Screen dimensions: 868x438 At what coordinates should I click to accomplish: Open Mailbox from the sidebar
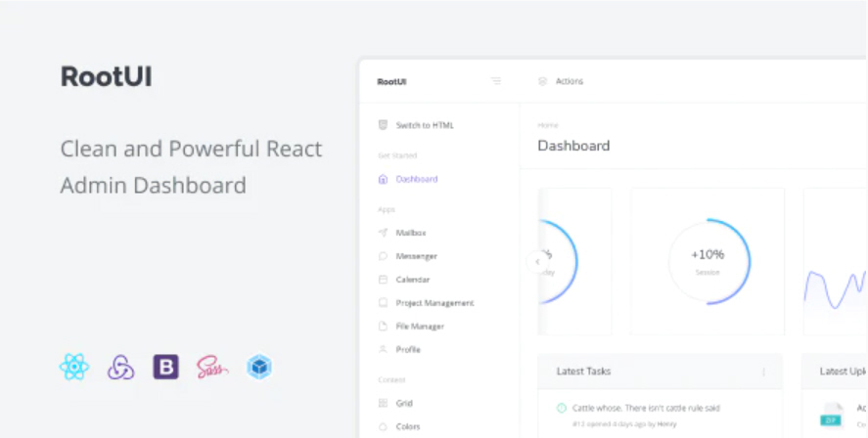tap(411, 233)
